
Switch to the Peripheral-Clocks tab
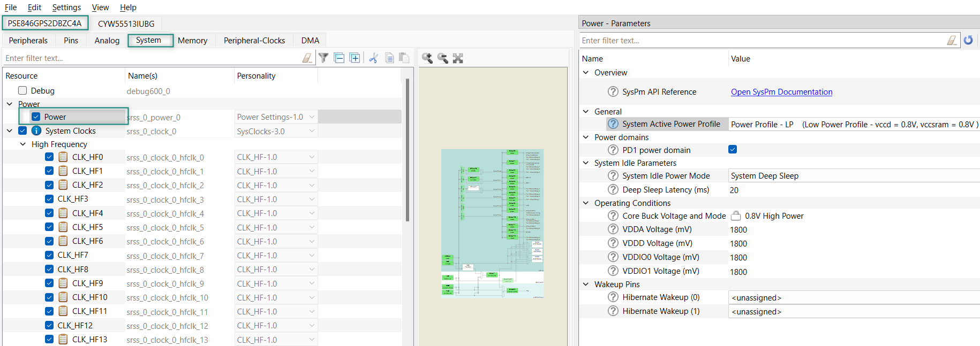[254, 41]
